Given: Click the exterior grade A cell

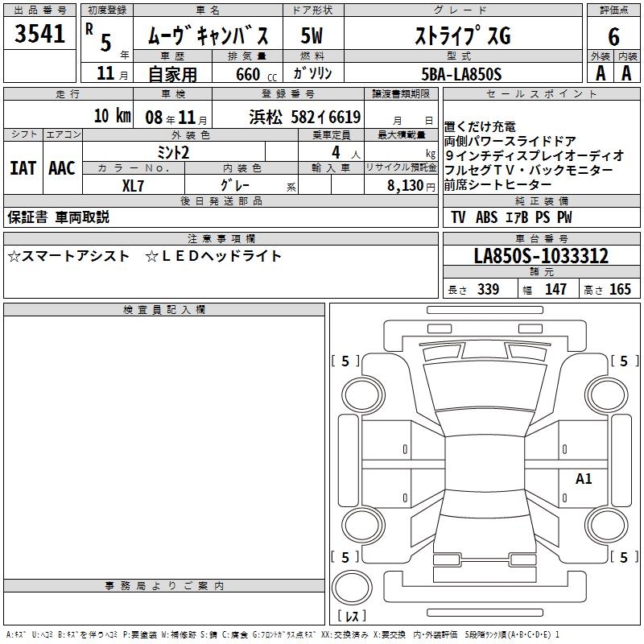Looking at the screenshot, I should click(x=600, y=73).
